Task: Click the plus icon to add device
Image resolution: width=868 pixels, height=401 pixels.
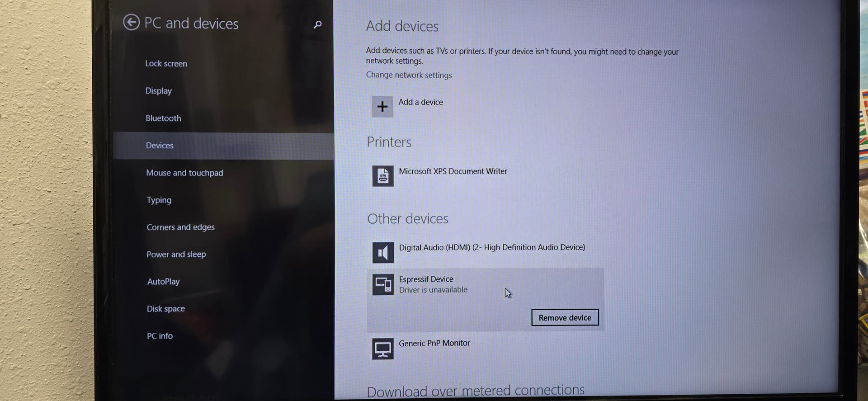Action: pyautogui.click(x=382, y=107)
